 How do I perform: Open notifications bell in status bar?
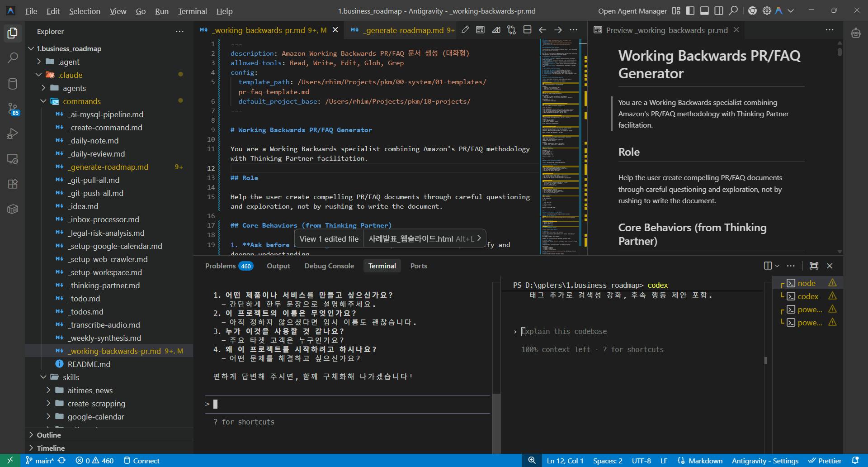coord(855,460)
